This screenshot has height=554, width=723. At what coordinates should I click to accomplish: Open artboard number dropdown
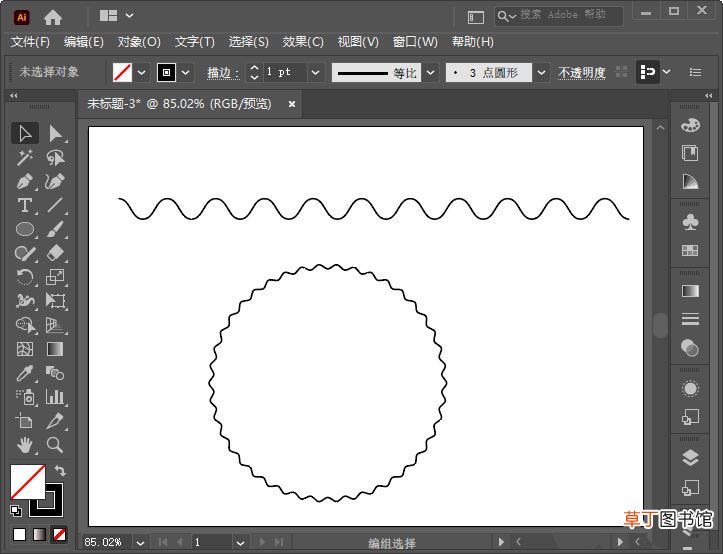240,543
